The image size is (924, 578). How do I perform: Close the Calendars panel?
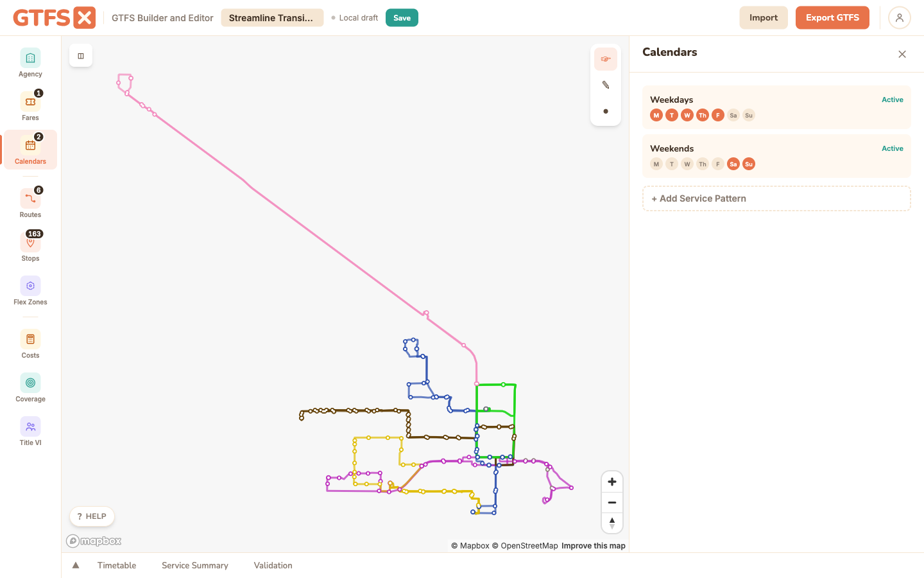pyautogui.click(x=902, y=55)
